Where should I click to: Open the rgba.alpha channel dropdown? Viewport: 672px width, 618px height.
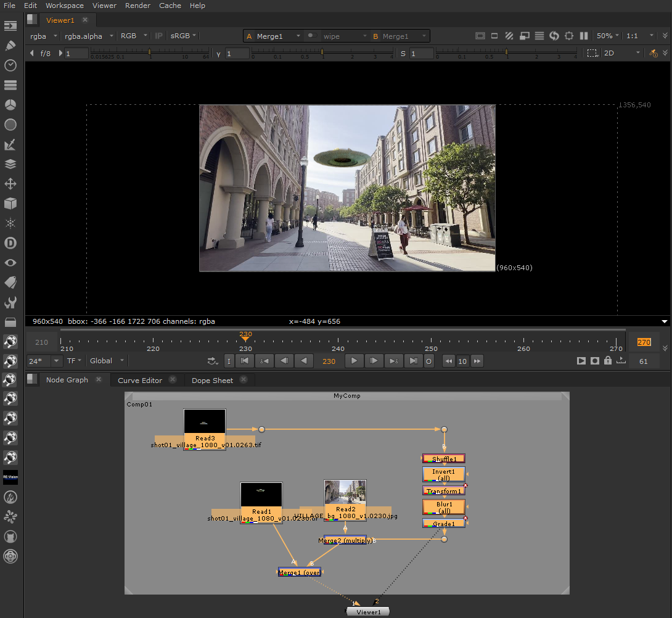pyautogui.click(x=89, y=36)
